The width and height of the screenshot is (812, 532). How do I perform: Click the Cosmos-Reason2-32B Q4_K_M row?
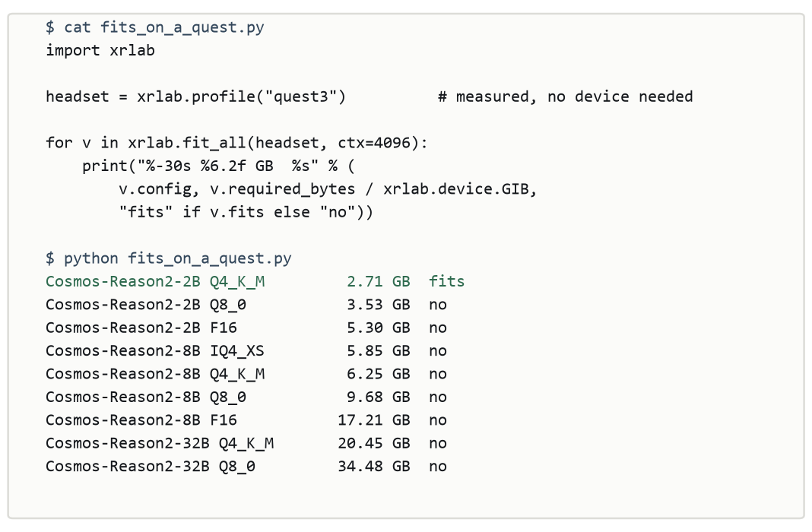pos(246,444)
